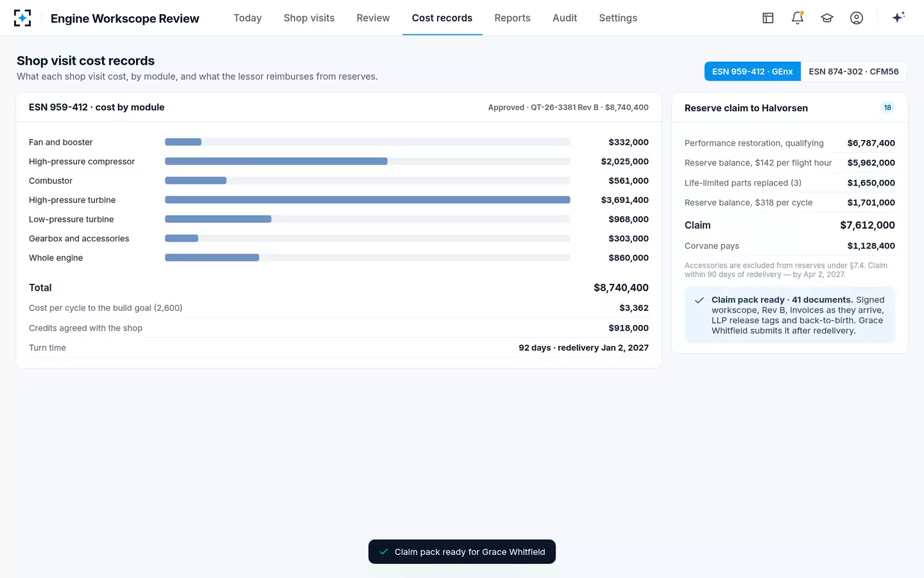Click the High-pressure turbine cost bar
The width and height of the screenshot is (924, 578).
[368, 200]
